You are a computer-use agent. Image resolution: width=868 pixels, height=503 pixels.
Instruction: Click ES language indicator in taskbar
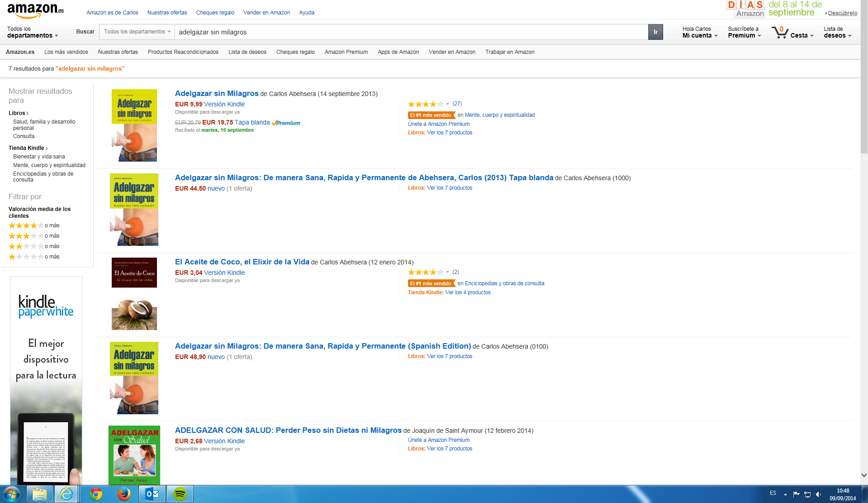773,493
